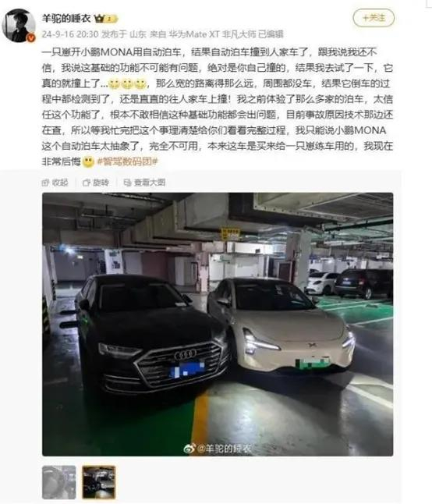This screenshot has height=504, width=432.
Task: Click the main garage photo
Action: coord(218,324)
